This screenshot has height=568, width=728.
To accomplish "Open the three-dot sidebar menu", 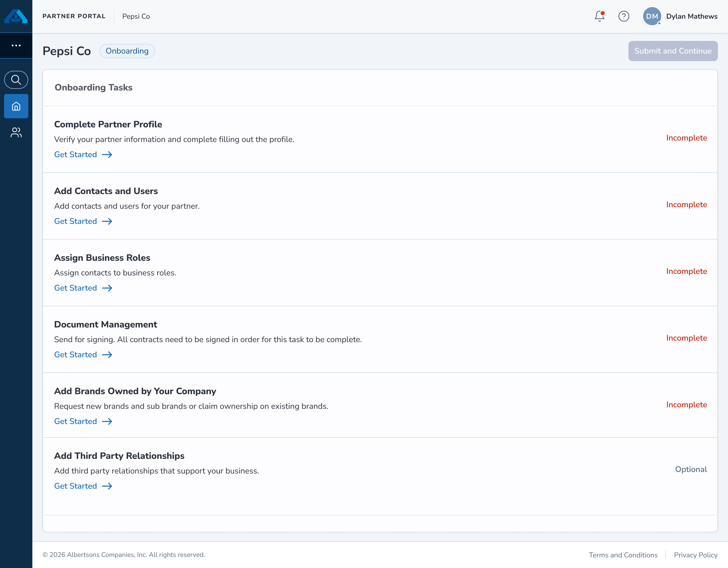I will (16, 46).
